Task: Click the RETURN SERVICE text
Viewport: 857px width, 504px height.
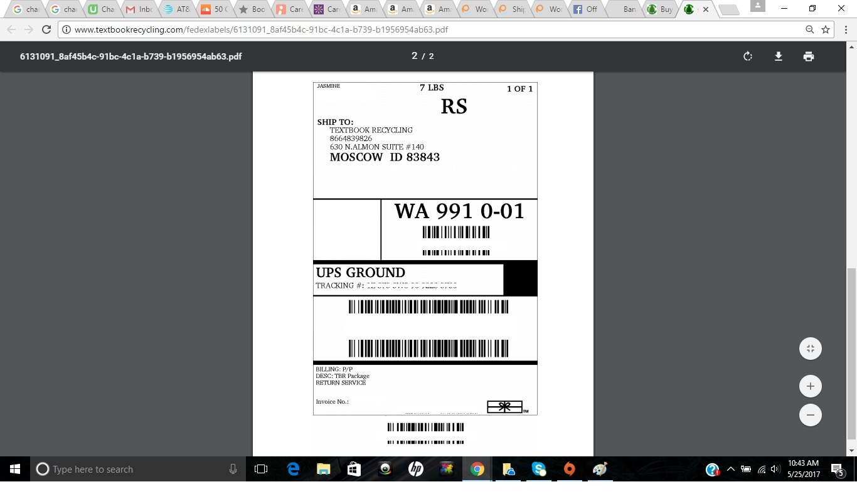Action: tap(341, 383)
